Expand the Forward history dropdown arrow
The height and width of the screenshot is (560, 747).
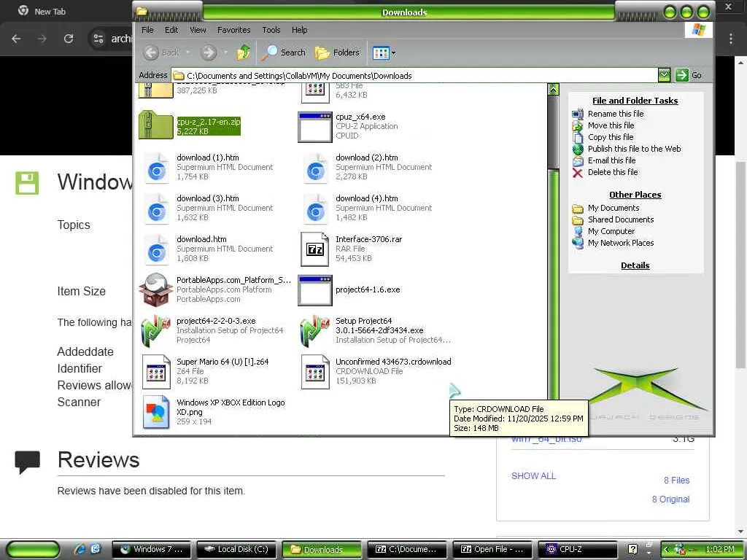pos(225,52)
